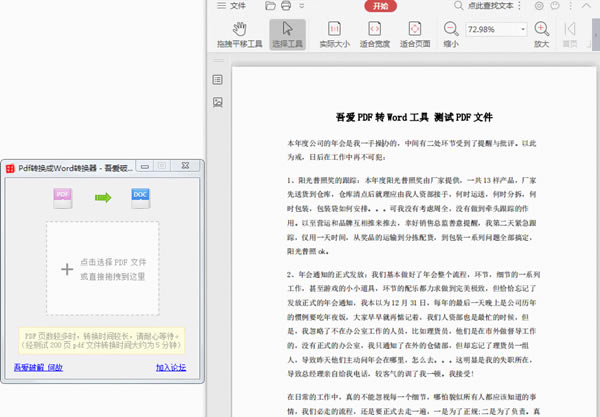
Task: Switch to the 开始 tab
Action: (380, 6)
